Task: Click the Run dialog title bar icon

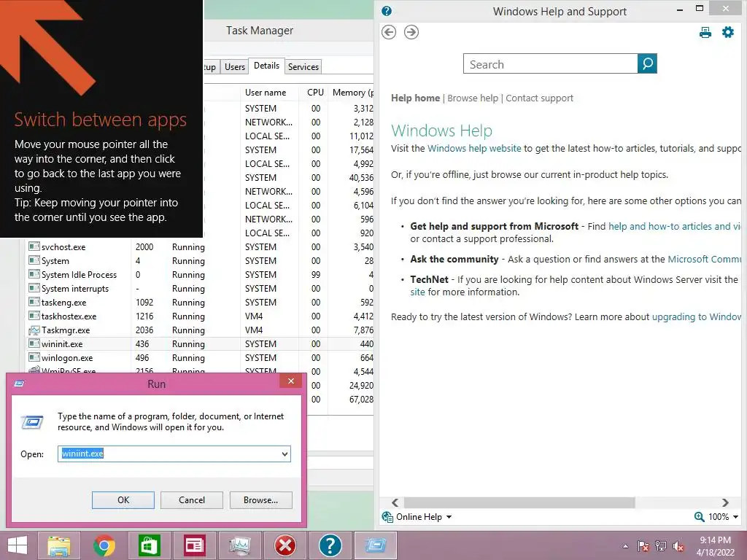Action: click(x=19, y=384)
